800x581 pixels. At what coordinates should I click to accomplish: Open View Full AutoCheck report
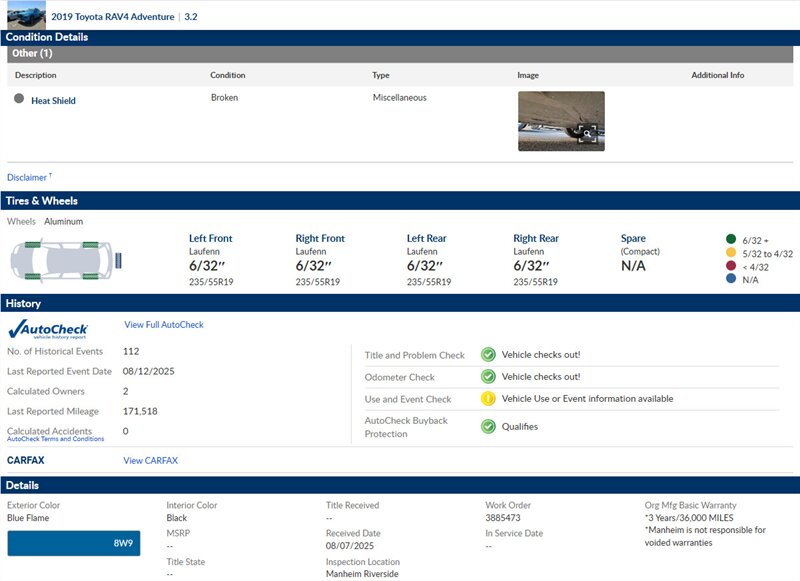click(x=164, y=325)
